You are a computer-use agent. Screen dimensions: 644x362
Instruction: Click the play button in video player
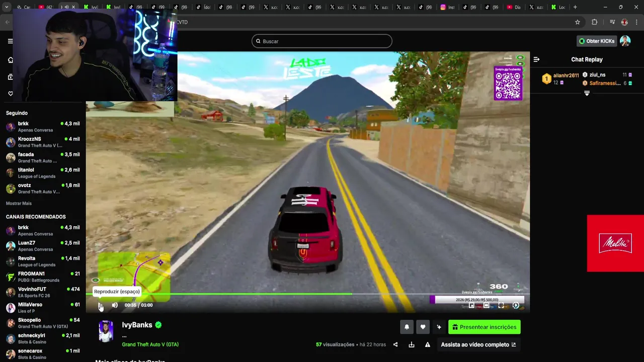tap(101, 305)
